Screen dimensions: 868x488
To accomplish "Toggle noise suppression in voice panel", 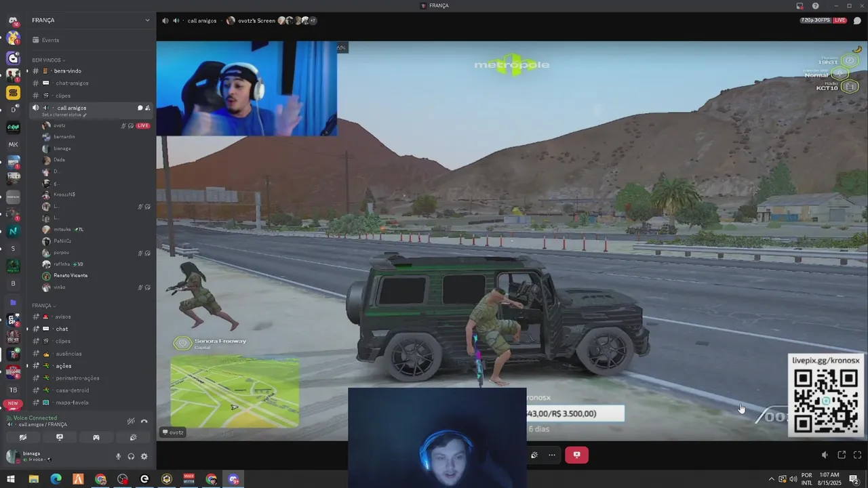I will tap(131, 421).
